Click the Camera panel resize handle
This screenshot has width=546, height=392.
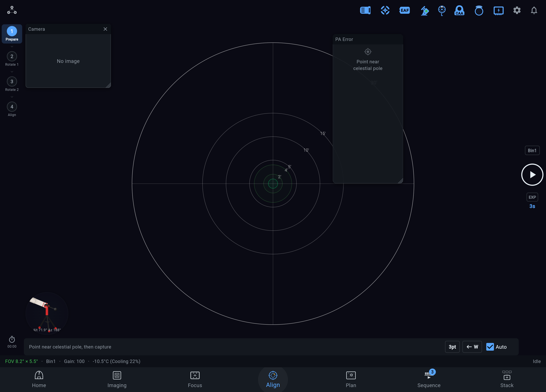108,85
